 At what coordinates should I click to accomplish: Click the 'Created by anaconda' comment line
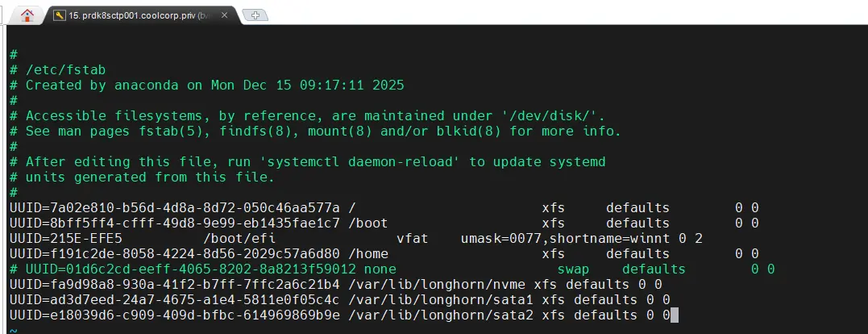214,85
